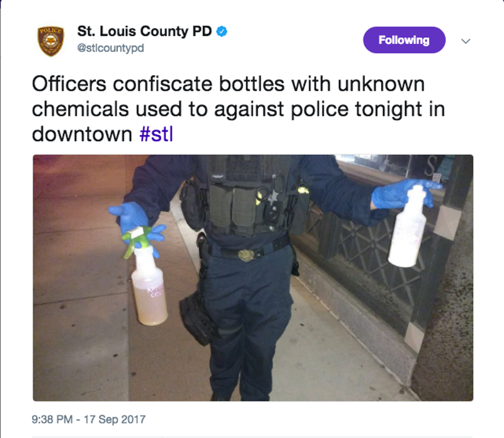Visit the @stlcountypd handle

point(111,48)
